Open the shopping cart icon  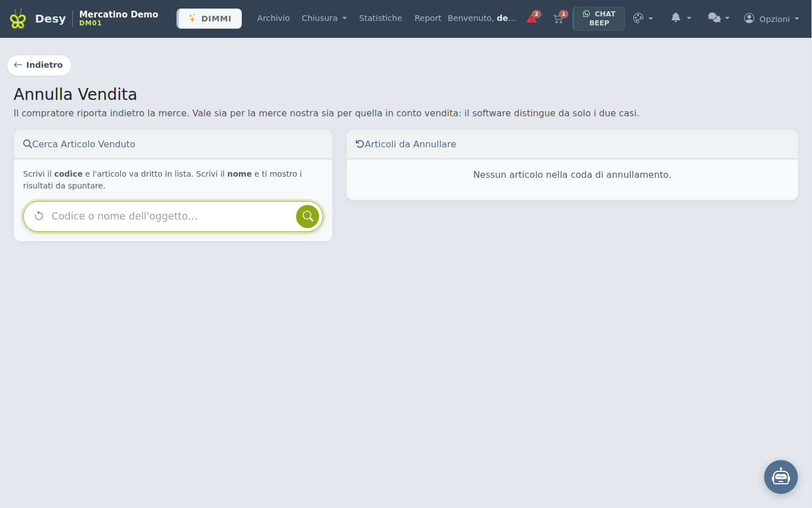click(x=559, y=18)
